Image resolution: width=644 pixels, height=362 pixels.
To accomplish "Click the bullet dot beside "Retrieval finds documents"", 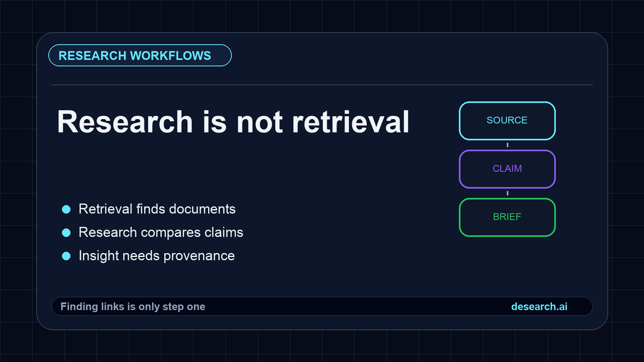I will tap(67, 209).
